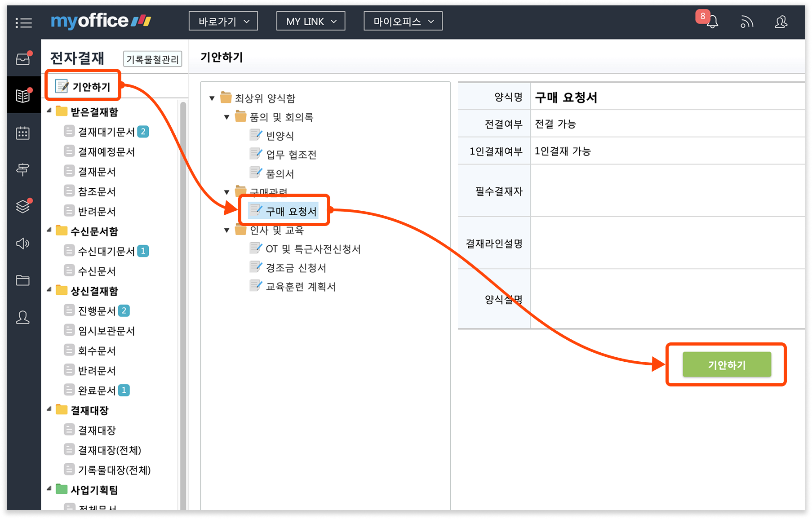Collapse the 수신문서함 tree arrow
Screen dimensions: 812x519
pyautogui.click(x=49, y=230)
